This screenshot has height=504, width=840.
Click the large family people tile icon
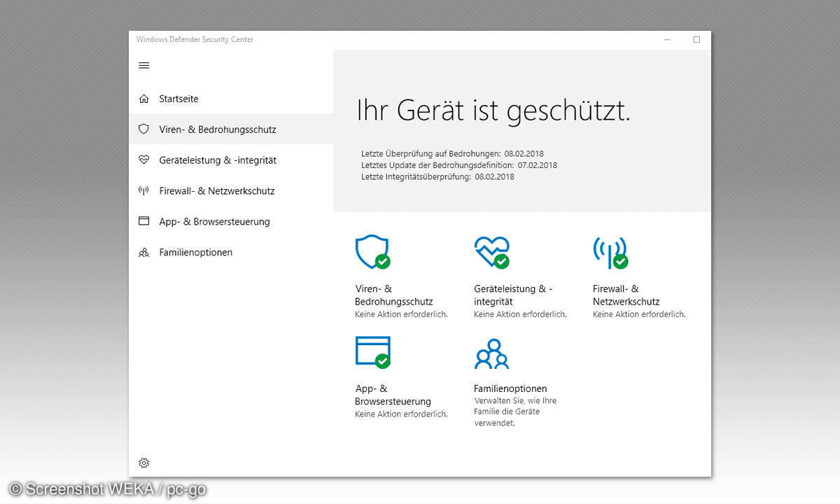pos(491,353)
